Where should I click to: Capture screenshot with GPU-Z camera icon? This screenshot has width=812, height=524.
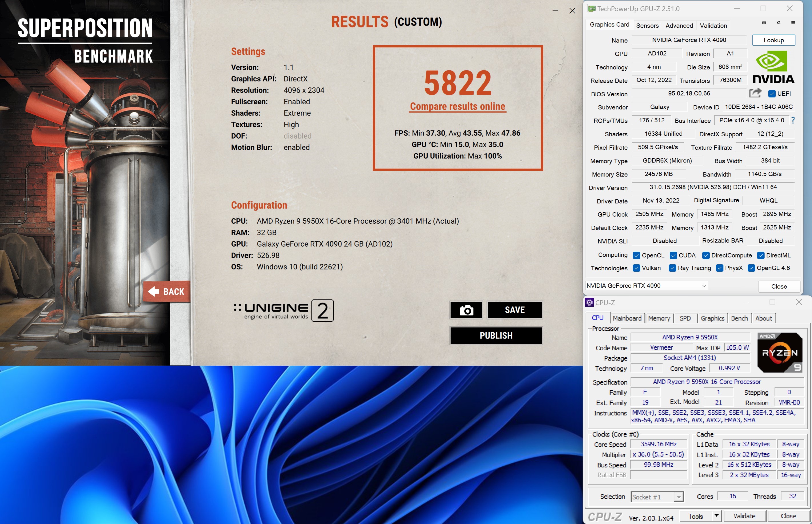pyautogui.click(x=764, y=23)
